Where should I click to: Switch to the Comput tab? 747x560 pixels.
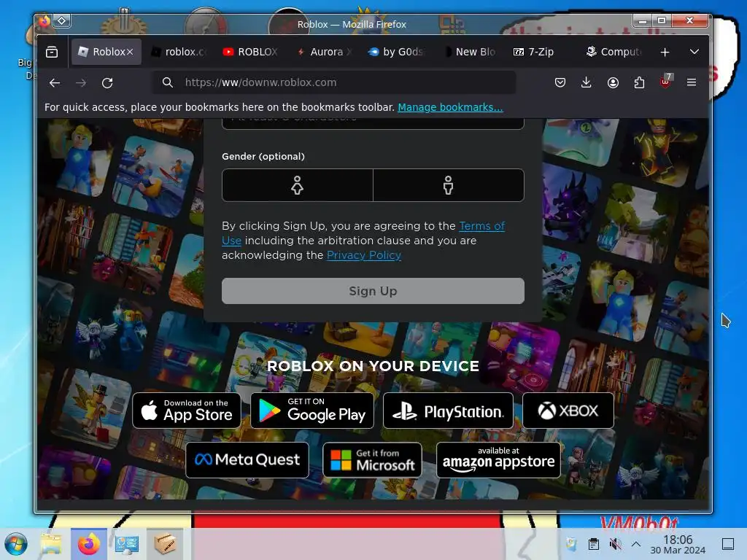coord(614,52)
